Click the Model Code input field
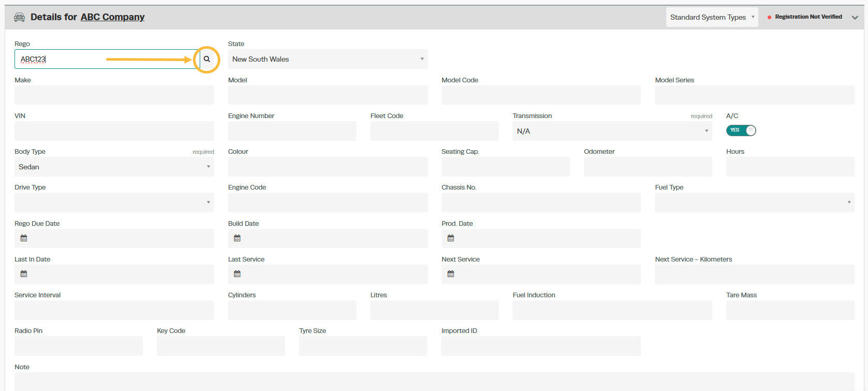The height and width of the screenshot is (391, 868). coord(541,95)
